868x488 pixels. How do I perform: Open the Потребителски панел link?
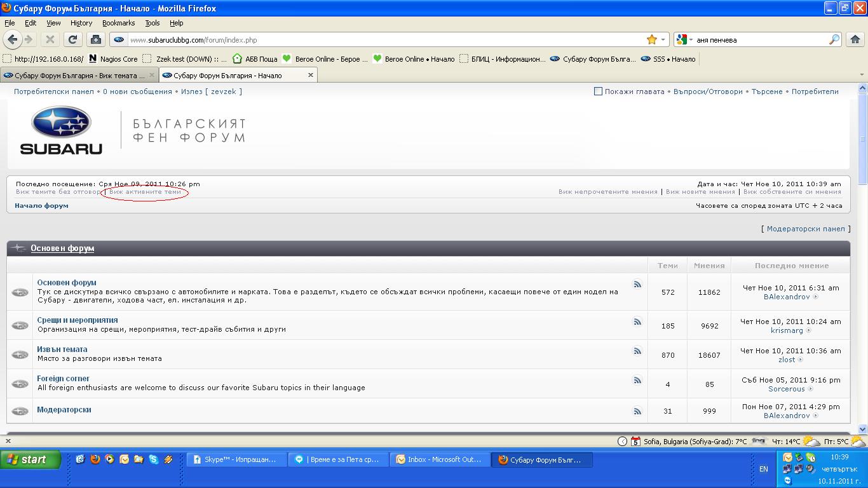pyautogui.click(x=54, y=91)
